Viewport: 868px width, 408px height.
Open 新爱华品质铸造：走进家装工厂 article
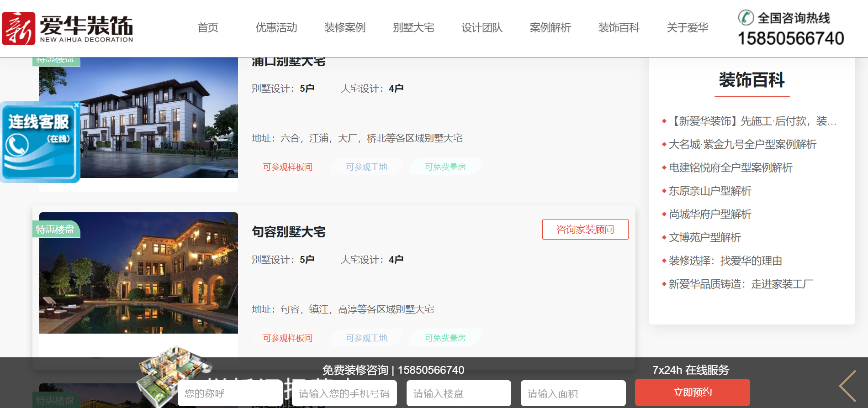(741, 284)
